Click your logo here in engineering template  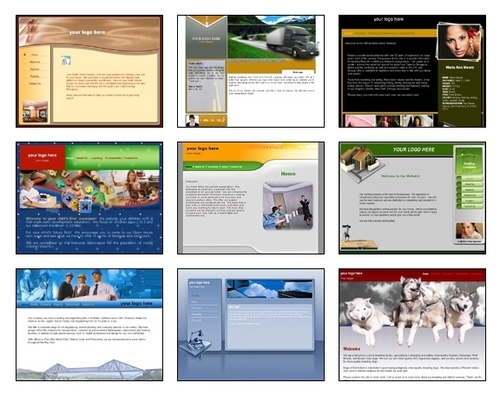click(136, 303)
